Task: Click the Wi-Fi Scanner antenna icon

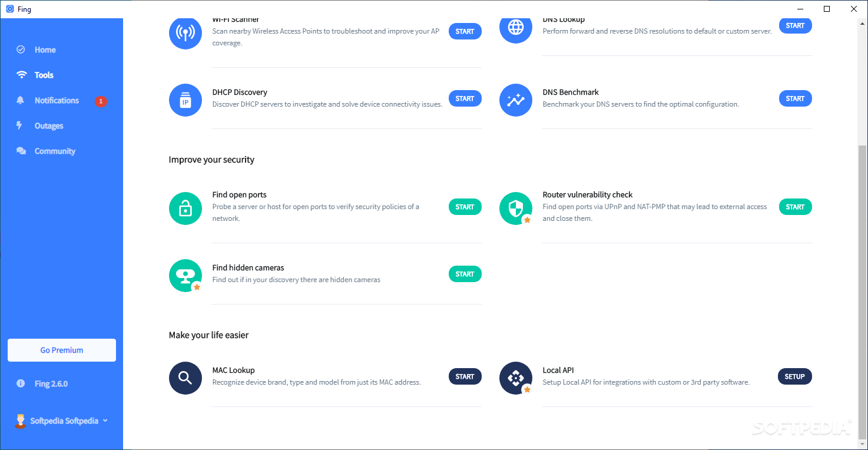Action: pyautogui.click(x=185, y=33)
